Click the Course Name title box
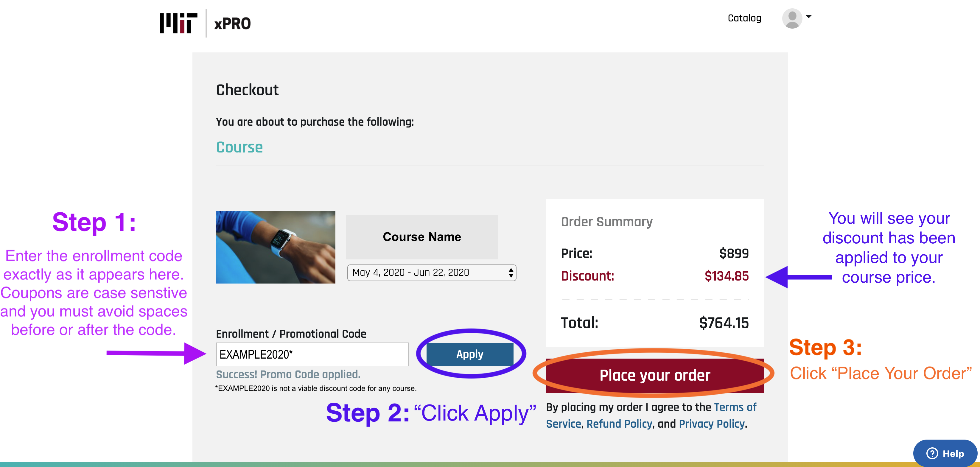Image resolution: width=980 pixels, height=467 pixels. point(421,237)
